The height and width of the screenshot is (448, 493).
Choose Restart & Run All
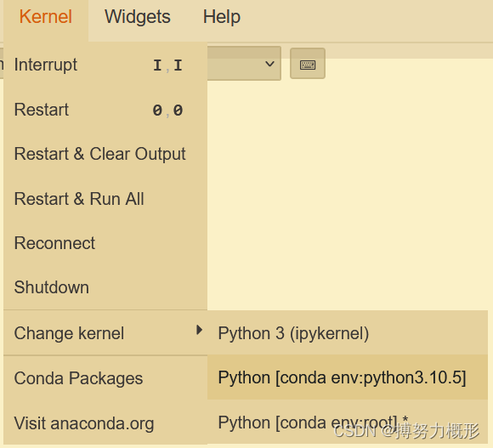click(x=105, y=198)
